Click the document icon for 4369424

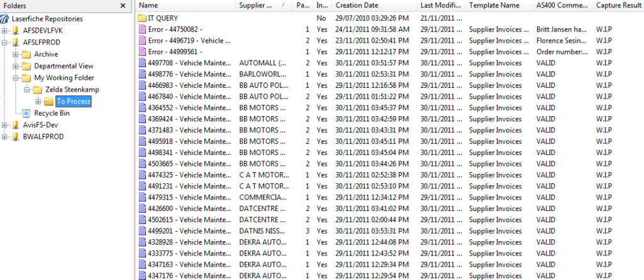[x=142, y=119]
